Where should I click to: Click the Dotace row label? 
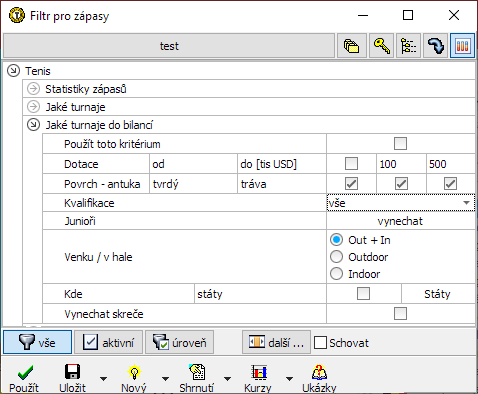81,164
